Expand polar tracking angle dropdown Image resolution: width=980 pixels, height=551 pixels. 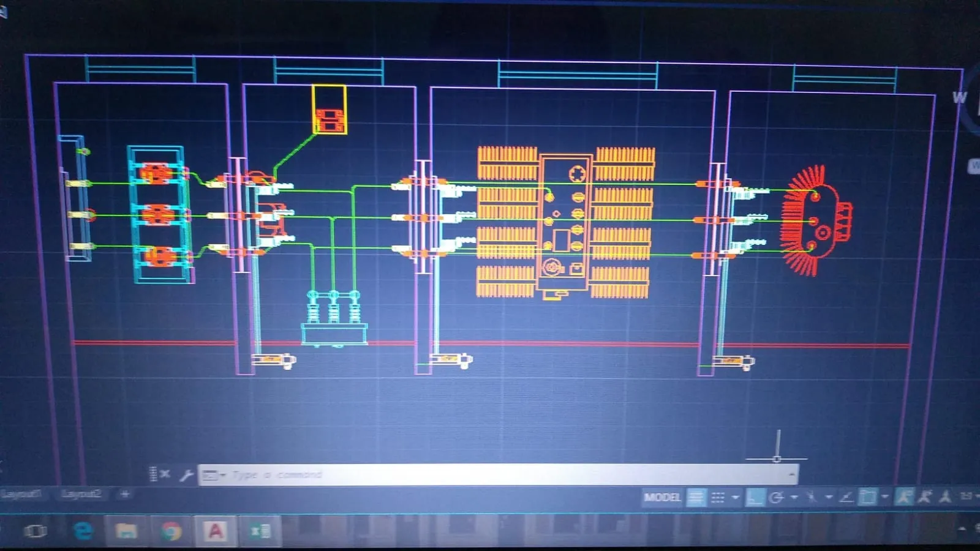pyautogui.click(x=794, y=497)
